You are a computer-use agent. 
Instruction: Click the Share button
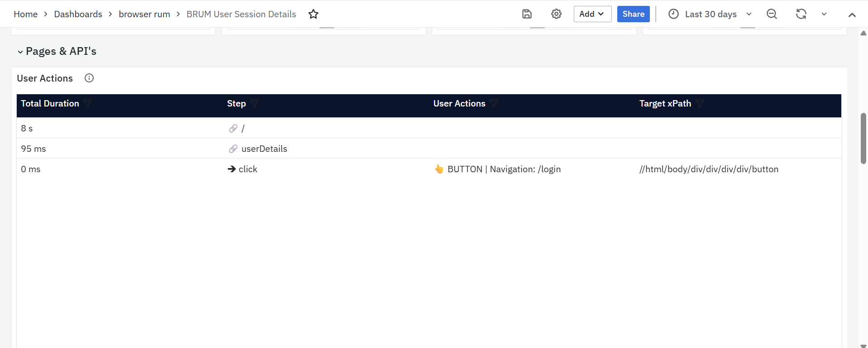[x=633, y=14]
